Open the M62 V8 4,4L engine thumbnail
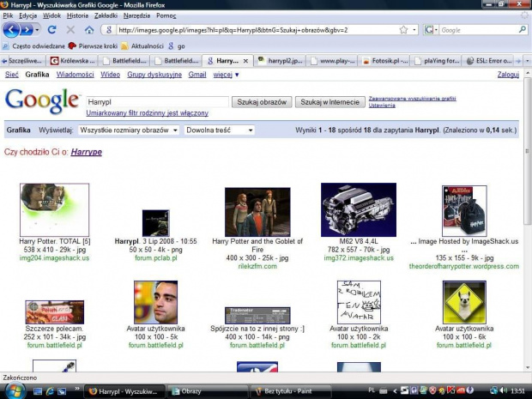 click(x=359, y=209)
